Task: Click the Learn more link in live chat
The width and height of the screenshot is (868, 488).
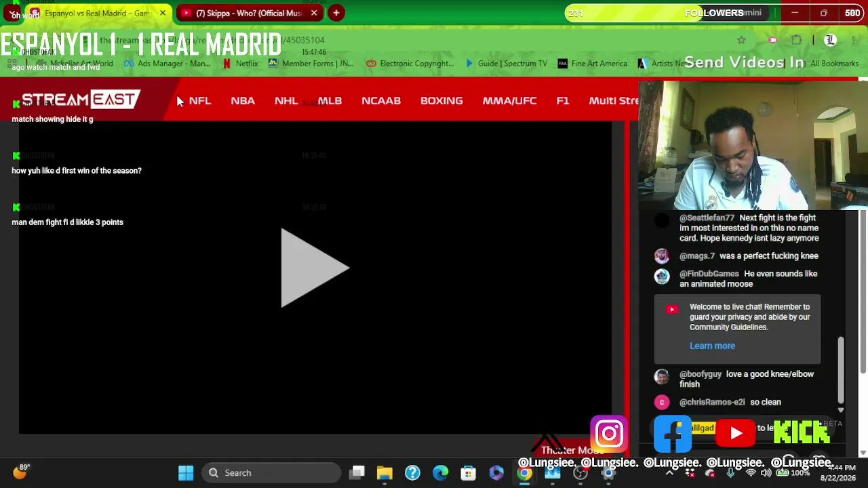Action: [712, 346]
